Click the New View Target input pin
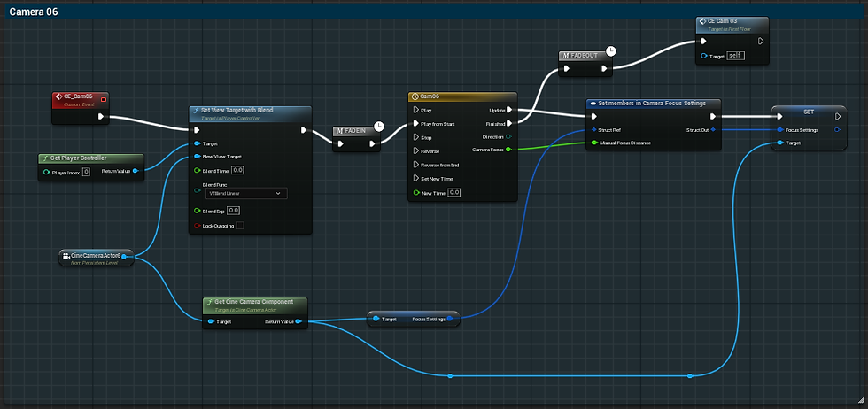 click(197, 157)
